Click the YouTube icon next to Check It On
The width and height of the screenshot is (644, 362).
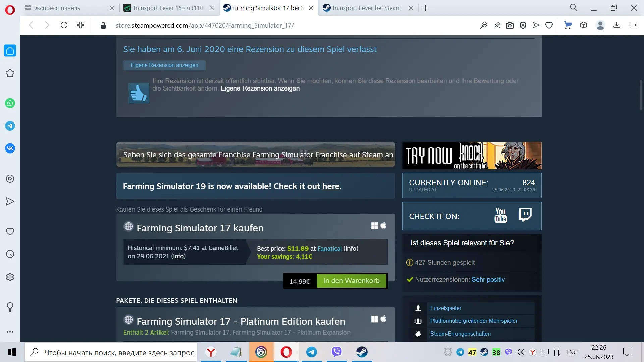[x=500, y=215]
